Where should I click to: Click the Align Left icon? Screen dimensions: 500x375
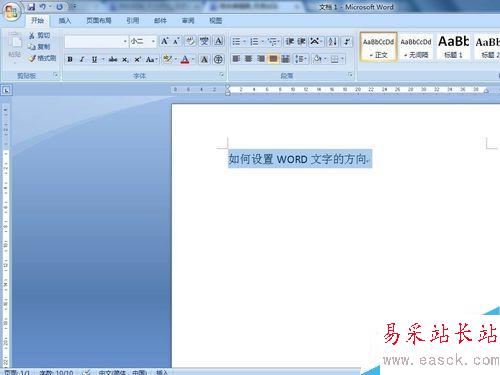coord(236,59)
